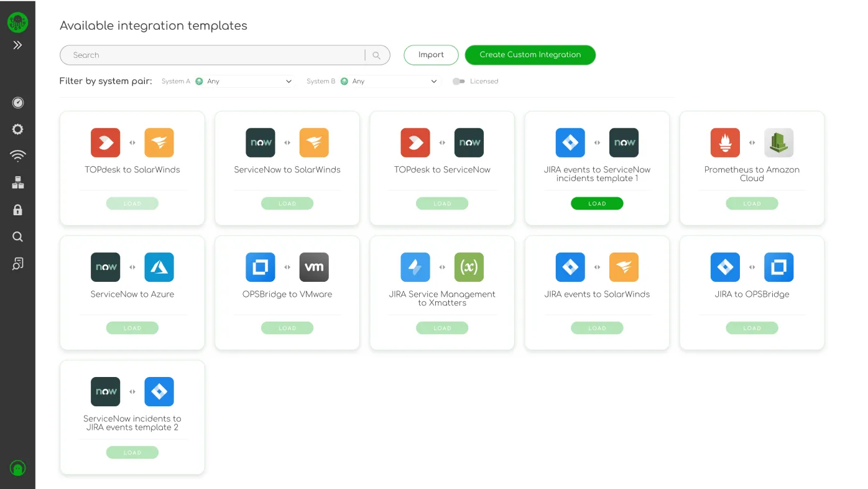Load the TOPdesk to SolarWinds template
This screenshot has width=868, height=489.
pyautogui.click(x=132, y=203)
